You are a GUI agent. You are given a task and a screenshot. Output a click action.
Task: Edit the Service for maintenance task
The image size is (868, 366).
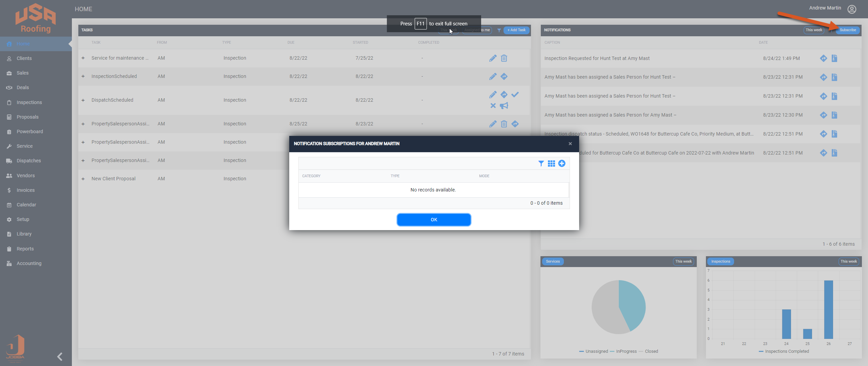493,58
